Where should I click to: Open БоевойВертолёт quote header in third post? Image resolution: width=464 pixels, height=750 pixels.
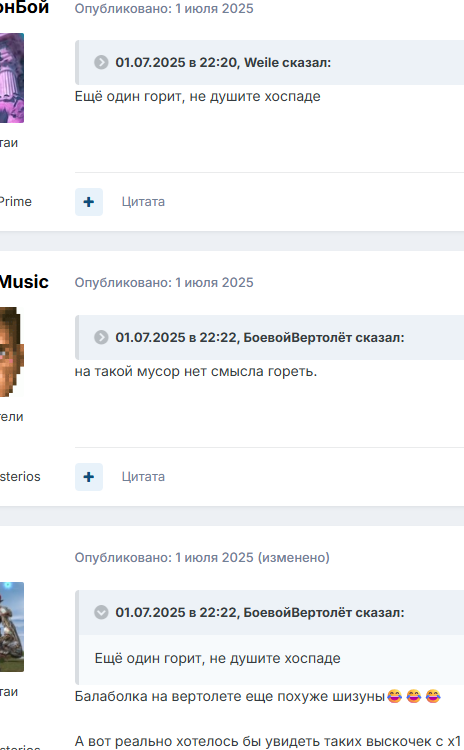click(260, 613)
